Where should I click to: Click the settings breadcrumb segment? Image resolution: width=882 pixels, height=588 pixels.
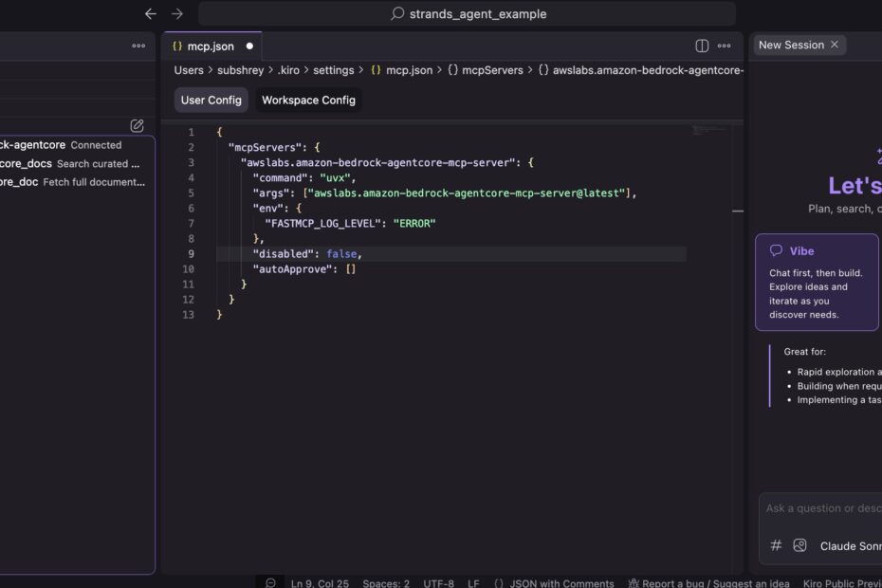pyautogui.click(x=333, y=70)
